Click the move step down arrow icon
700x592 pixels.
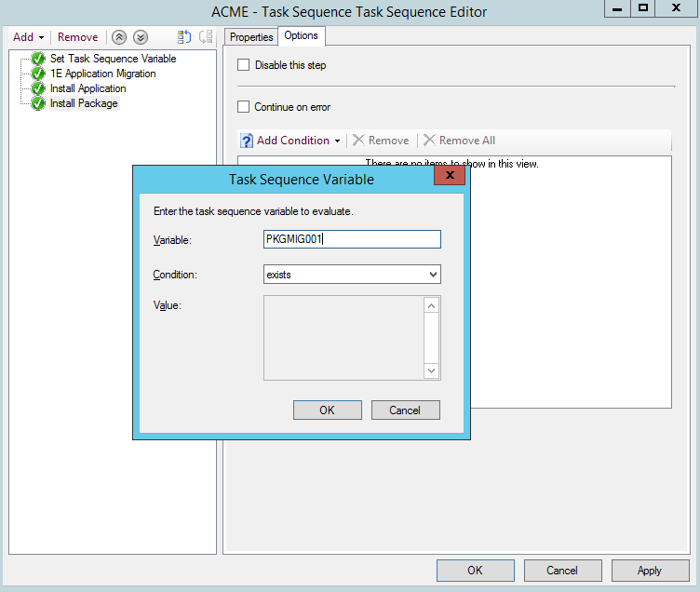click(x=140, y=37)
